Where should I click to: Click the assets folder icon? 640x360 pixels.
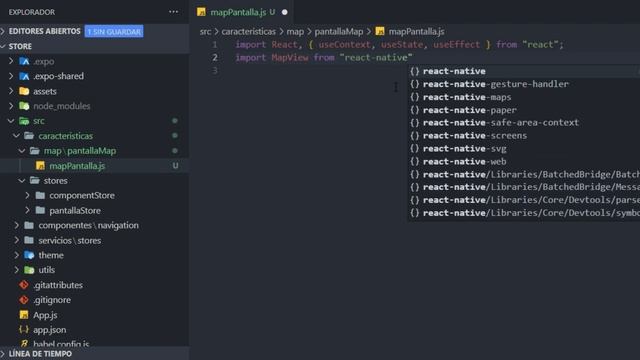24,91
